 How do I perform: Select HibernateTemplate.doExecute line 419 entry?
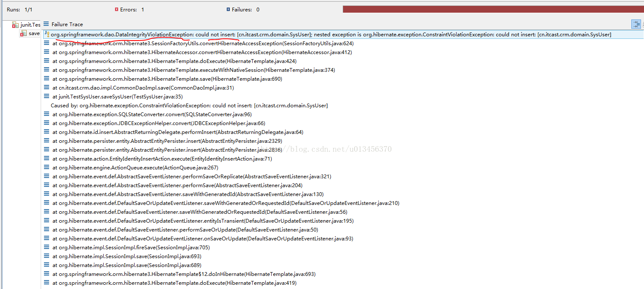174,283
